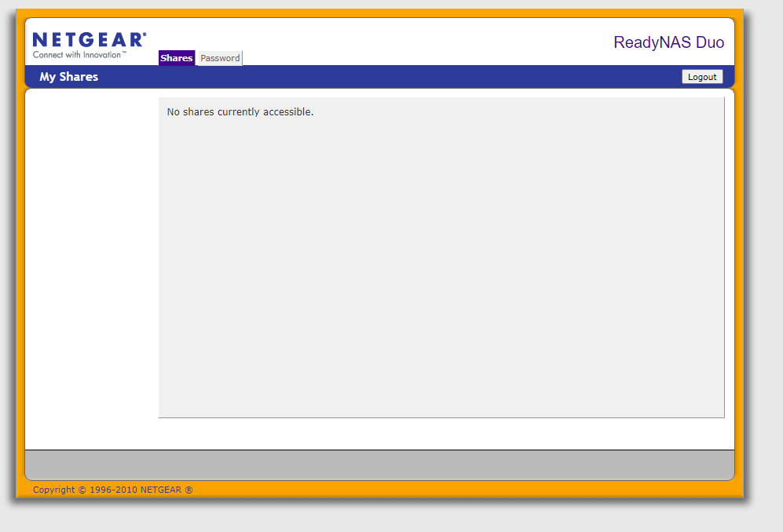783x532 pixels.
Task: Click the NETGEAR logo
Action: [x=90, y=39]
